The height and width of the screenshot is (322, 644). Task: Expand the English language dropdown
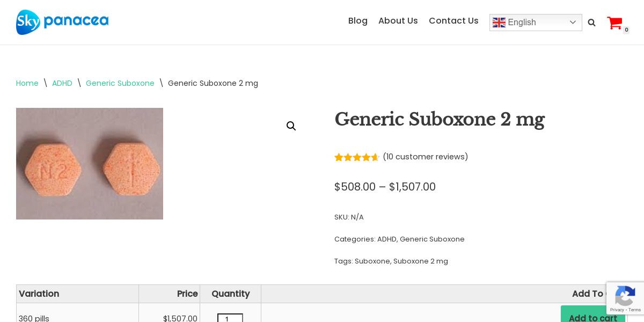[573, 23]
